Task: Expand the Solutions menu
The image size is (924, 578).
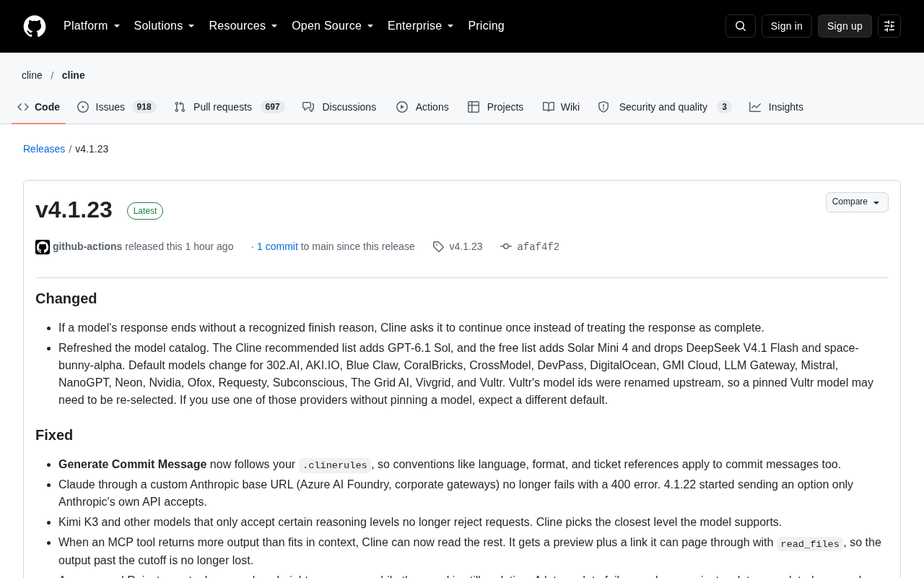Action: pyautogui.click(x=165, y=26)
